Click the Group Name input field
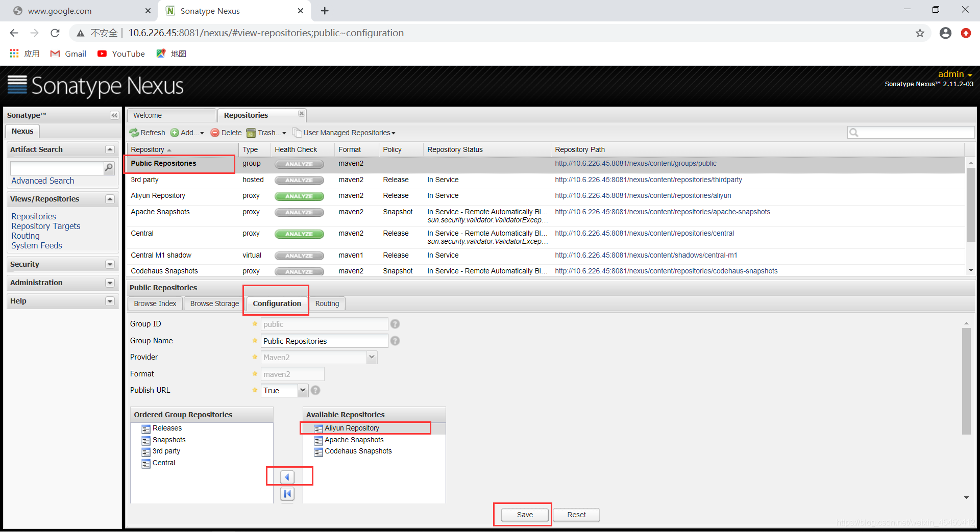The width and height of the screenshot is (980, 532). tap(324, 341)
